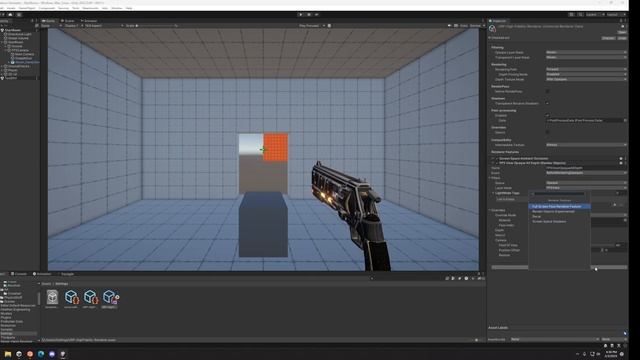
Task: Click the Open button in Inspector header
Action: tap(622, 32)
